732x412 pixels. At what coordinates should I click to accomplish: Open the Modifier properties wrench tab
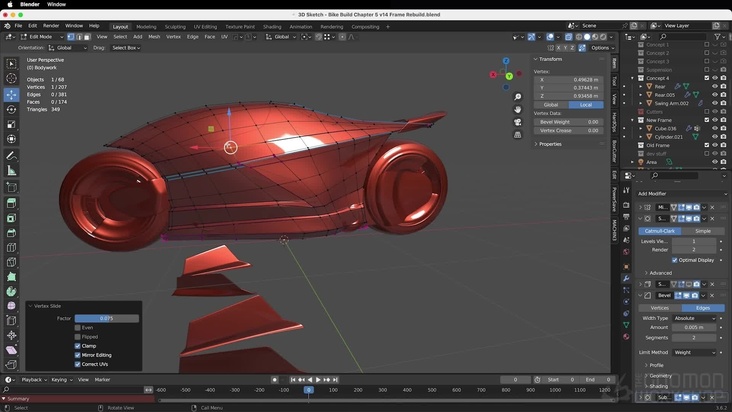pyautogui.click(x=626, y=278)
